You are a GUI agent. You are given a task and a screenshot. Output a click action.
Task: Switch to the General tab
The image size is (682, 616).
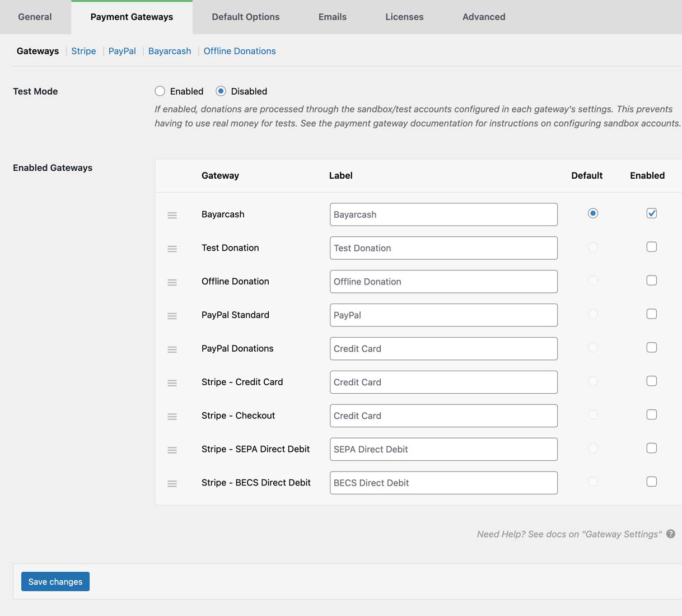click(35, 17)
